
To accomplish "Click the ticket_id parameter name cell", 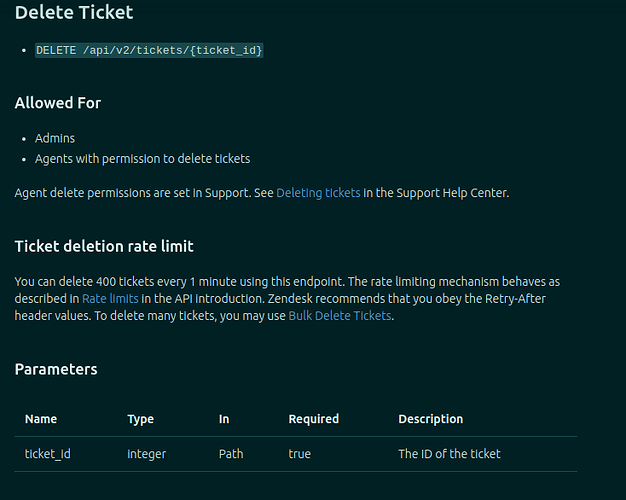I will coord(48,454).
